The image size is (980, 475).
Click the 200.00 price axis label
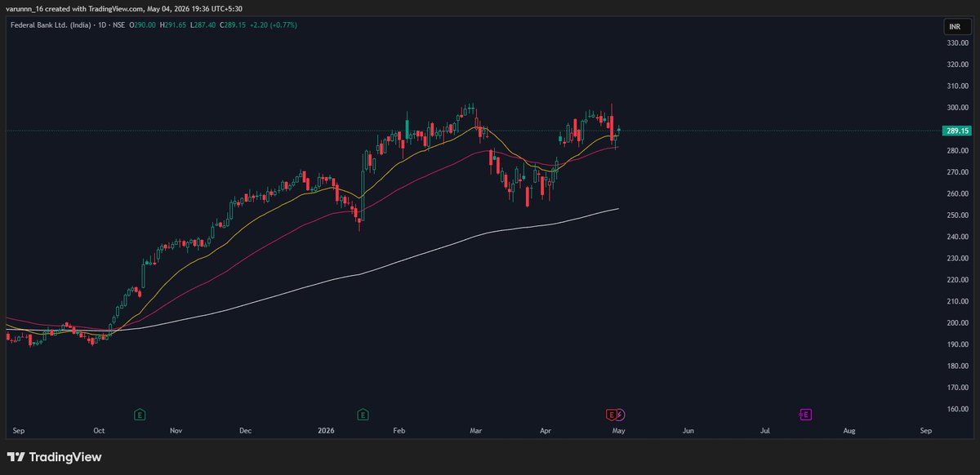[x=957, y=323]
